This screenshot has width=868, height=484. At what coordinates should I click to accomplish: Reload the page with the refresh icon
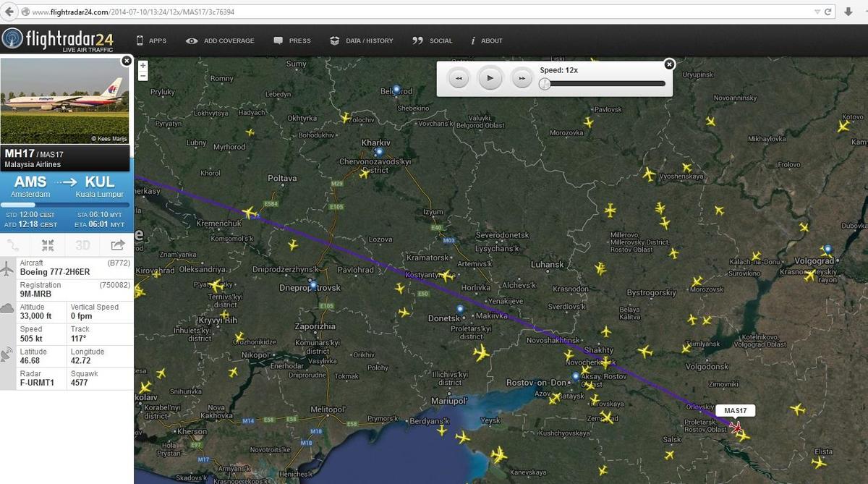pyautogui.click(x=828, y=12)
